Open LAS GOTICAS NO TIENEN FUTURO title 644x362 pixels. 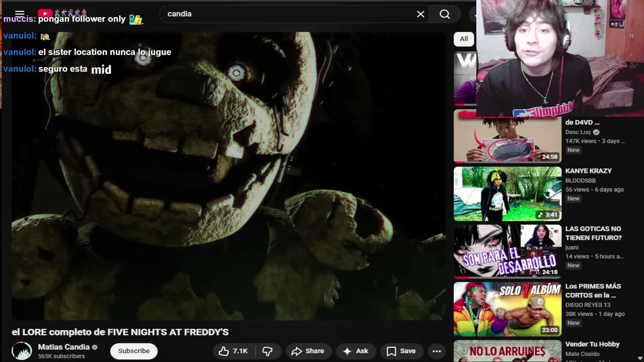point(594,233)
